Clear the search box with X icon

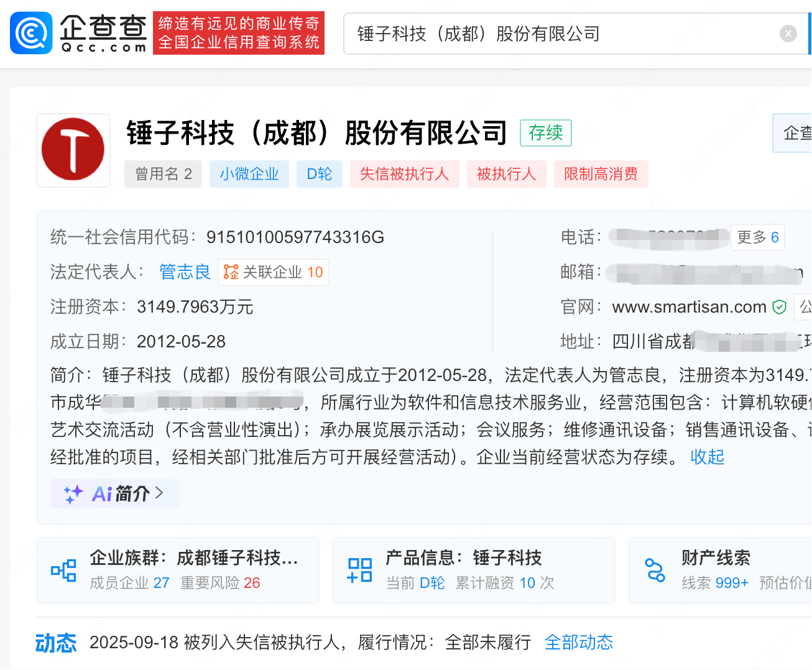tap(788, 34)
